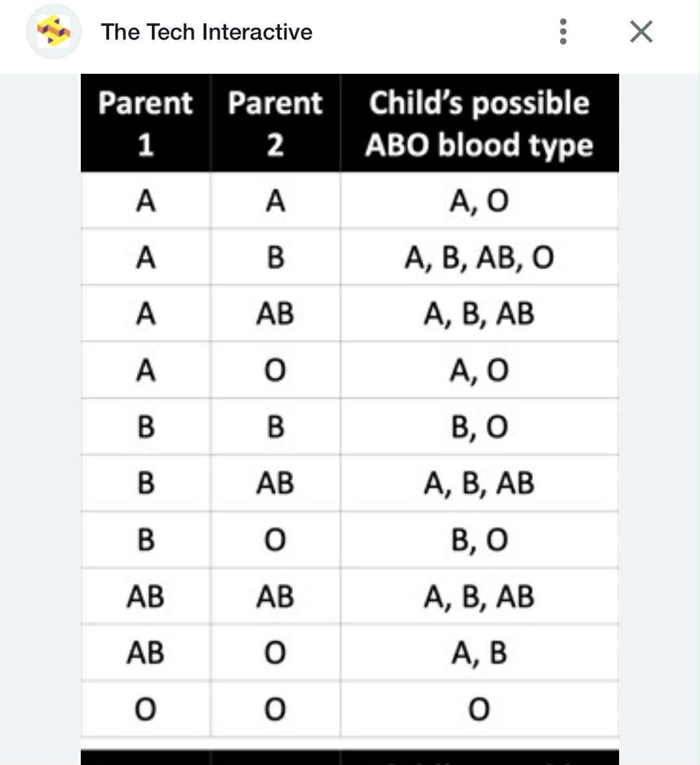Viewport: 700px width, 765px height.
Task: Click Parent 1 "AB" in the AB-O row
Action: pyautogui.click(x=145, y=653)
